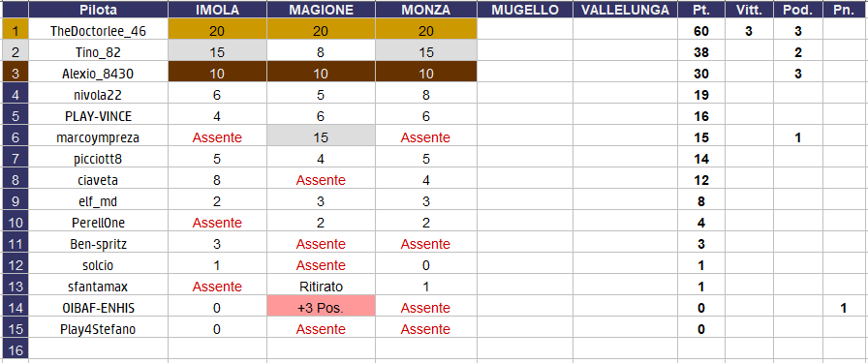The width and height of the screenshot is (868, 363).
Task: Click the Vitt. column header
Action: [749, 10]
